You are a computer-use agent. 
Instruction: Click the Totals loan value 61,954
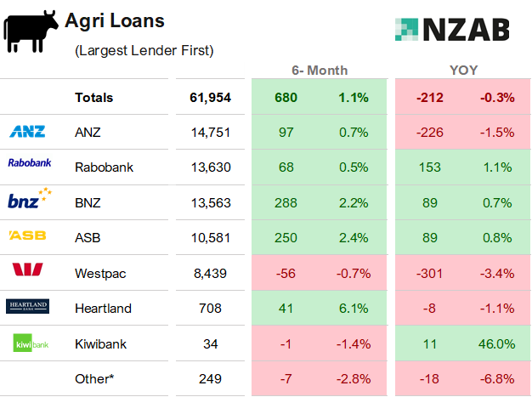(x=210, y=98)
